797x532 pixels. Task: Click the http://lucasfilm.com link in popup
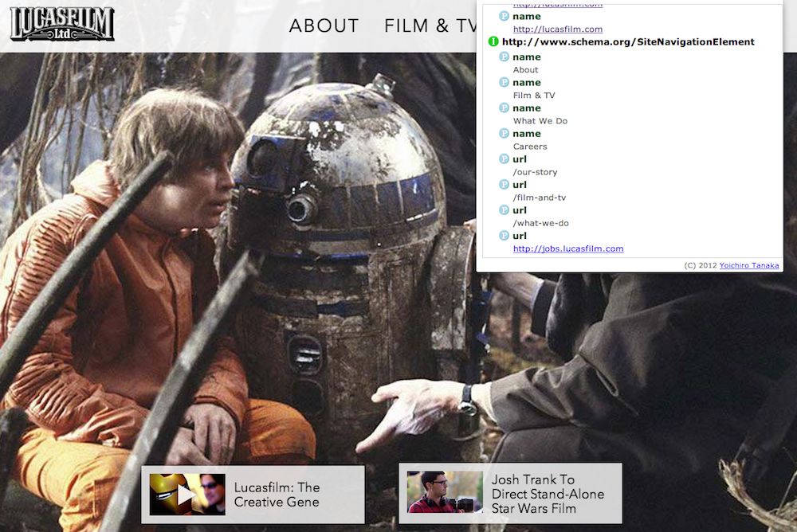pos(558,29)
